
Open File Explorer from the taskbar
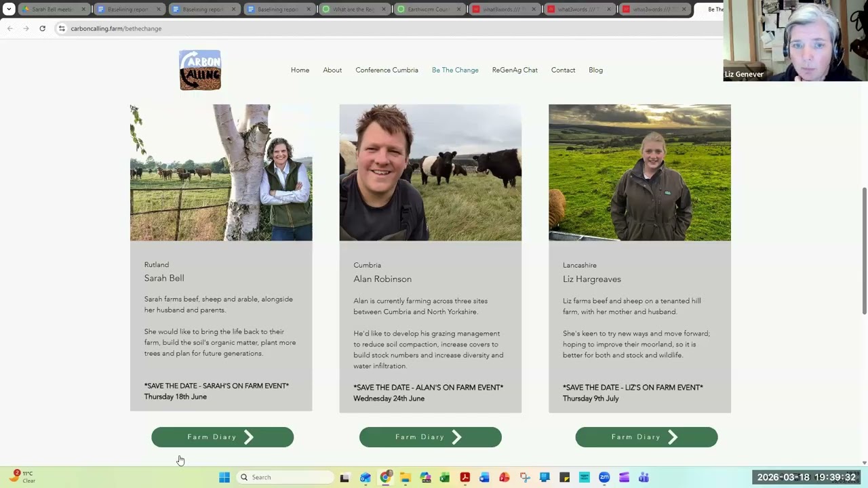(406, 477)
